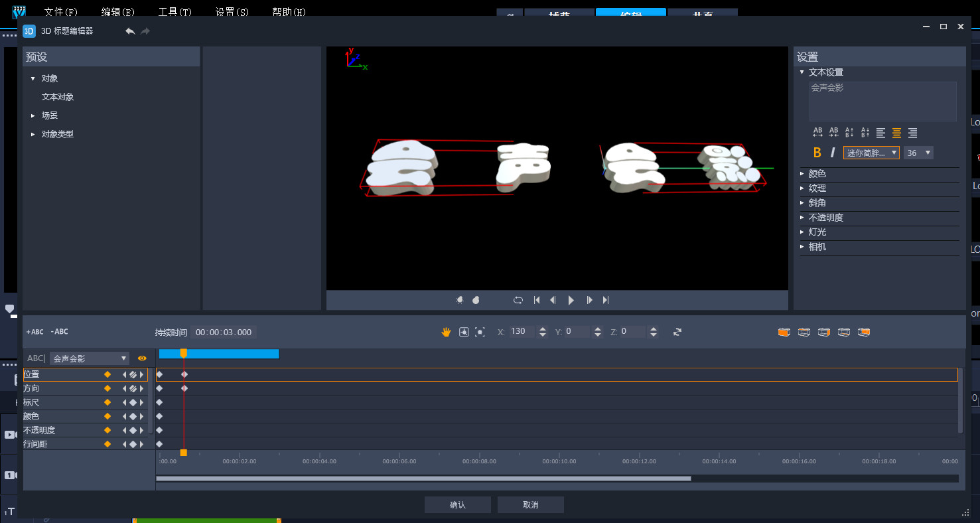
Task: Click the 取消 button
Action: click(531, 505)
